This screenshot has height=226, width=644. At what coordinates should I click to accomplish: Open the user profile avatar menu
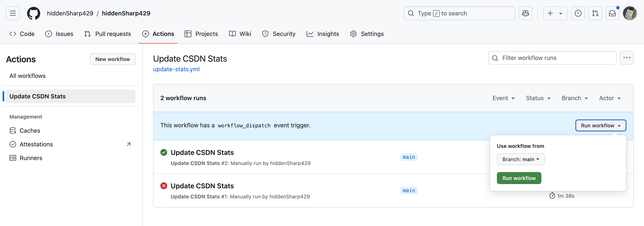(x=630, y=13)
